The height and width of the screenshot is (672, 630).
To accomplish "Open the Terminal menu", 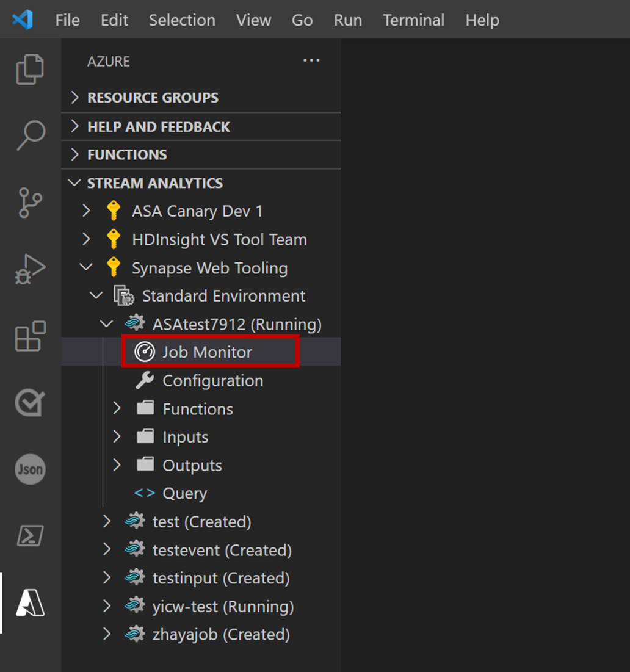I will point(413,20).
